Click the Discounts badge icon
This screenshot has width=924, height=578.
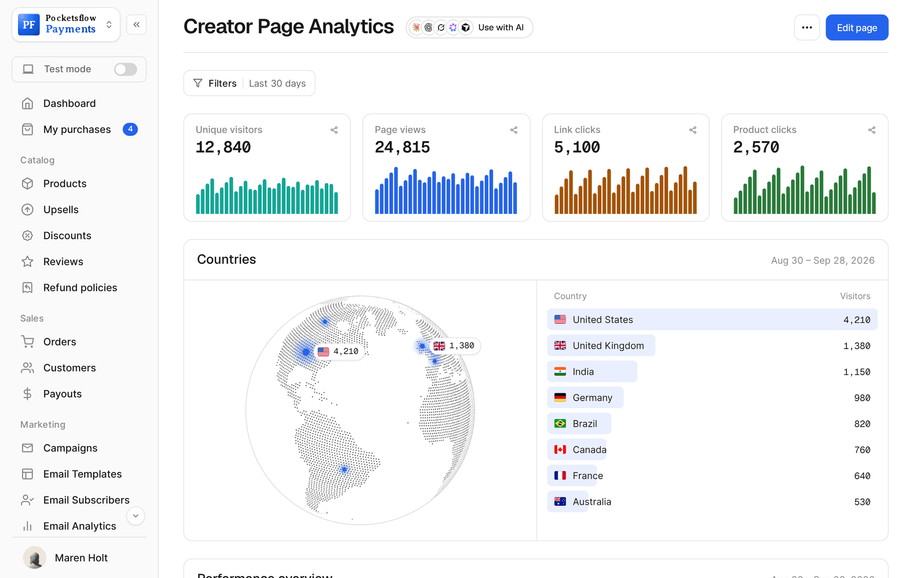(28, 236)
